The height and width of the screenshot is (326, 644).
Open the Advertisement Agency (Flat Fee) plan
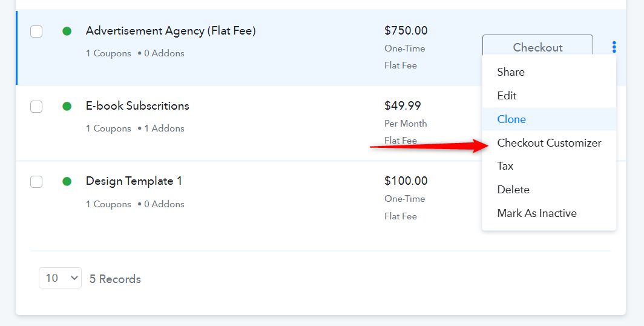[x=171, y=31]
